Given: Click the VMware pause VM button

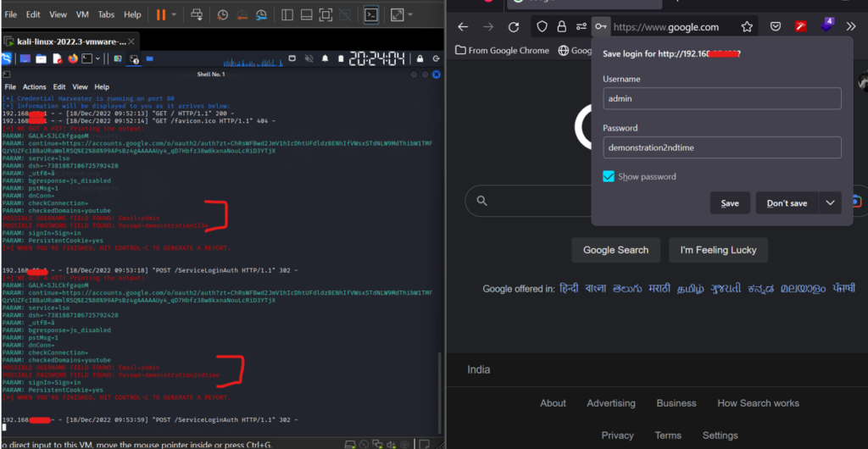Looking at the screenshot, I should (x=161, y=14).
